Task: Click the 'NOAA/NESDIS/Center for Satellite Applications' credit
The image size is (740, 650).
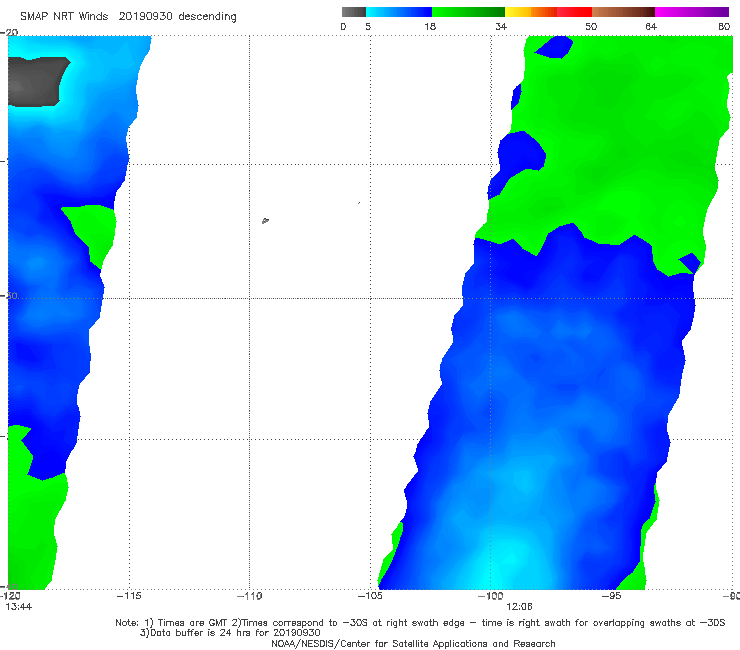Action: [413, 644]
